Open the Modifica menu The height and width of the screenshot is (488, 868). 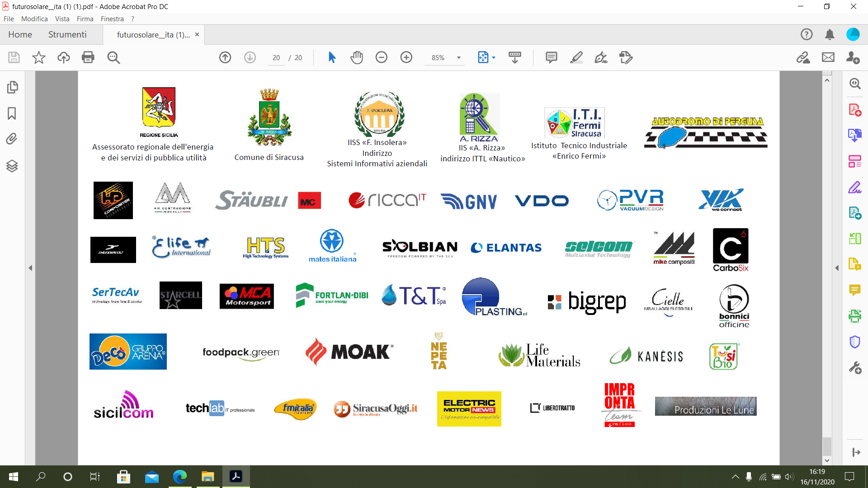34,19
